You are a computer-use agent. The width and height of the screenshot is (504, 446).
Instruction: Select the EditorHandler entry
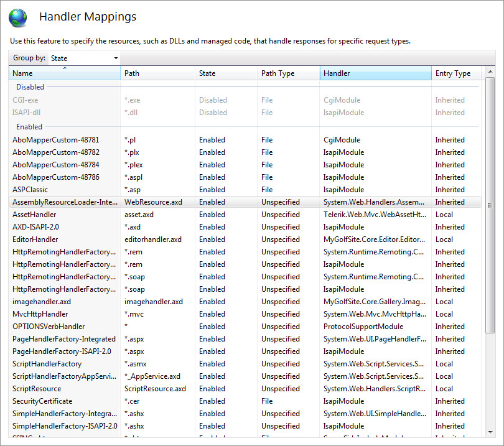point(245,239)
